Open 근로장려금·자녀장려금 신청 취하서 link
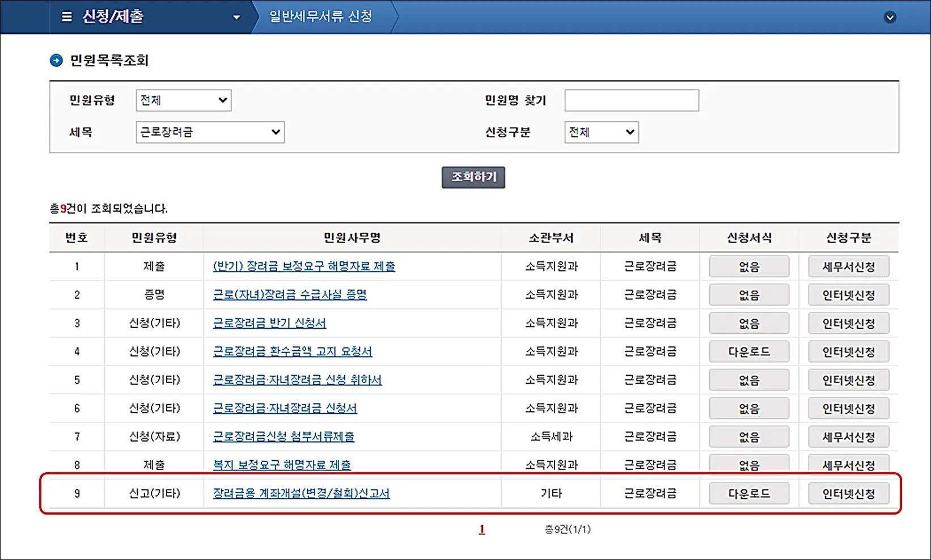 (x=297, y=380)
